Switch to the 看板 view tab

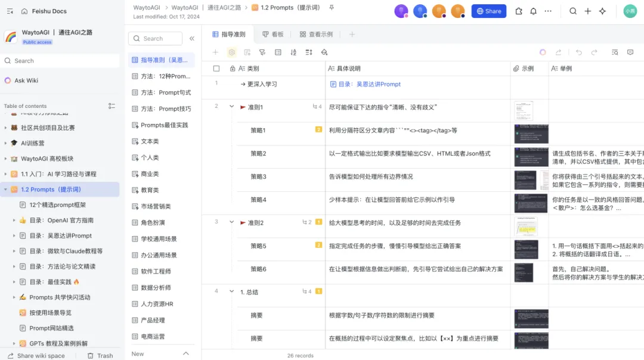point(273,34)
